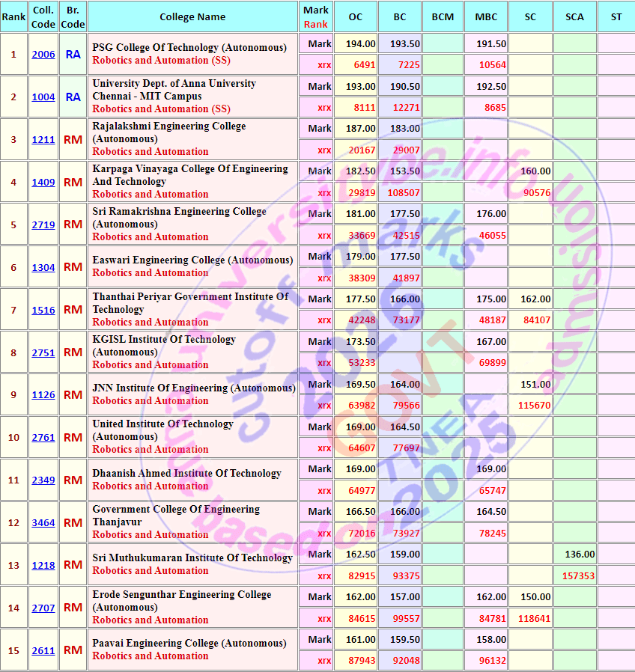635x672 pixels.
Task: Follow the 2761 college code link
Action: pos(43,438)
